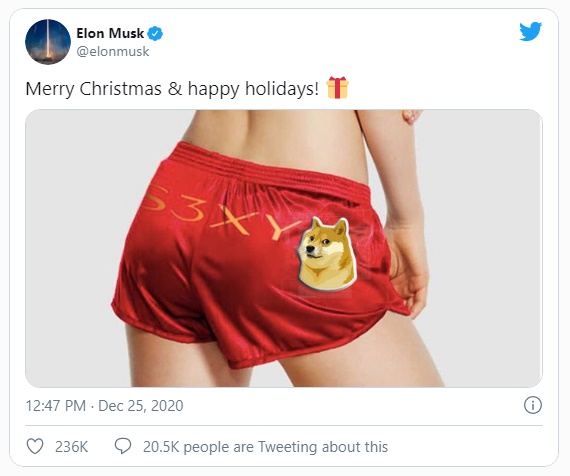
Task: Open Elon Musk display name link
Action: (110, 33)
